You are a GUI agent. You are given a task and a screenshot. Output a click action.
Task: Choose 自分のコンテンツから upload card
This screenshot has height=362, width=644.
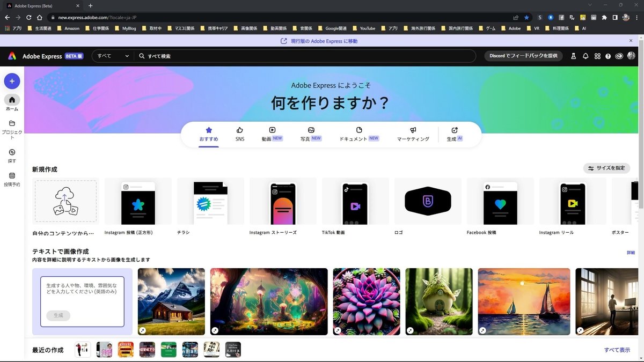(x=65, y=208)
